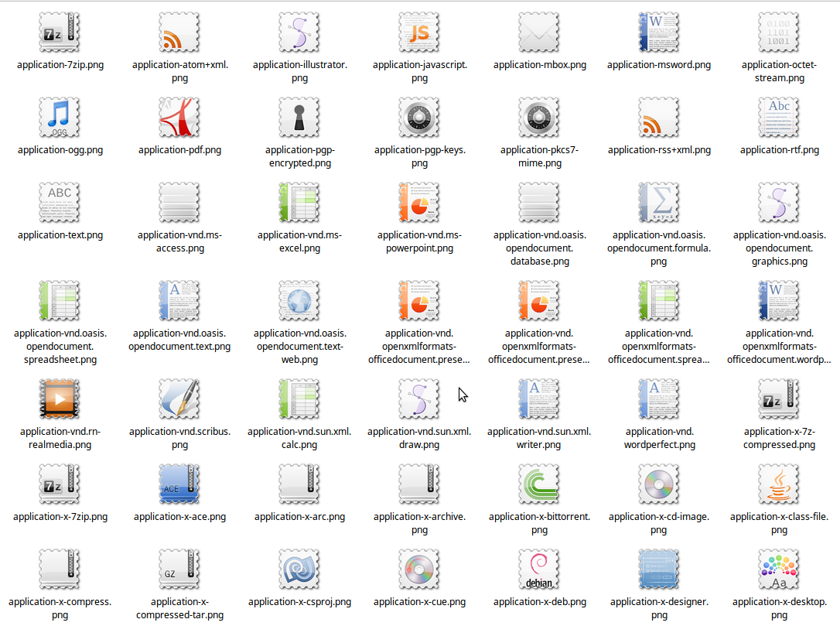Screen dimensions: 840x626
Task: Select the opendocument.graphics.png icon
Action: tap(779, 203)
